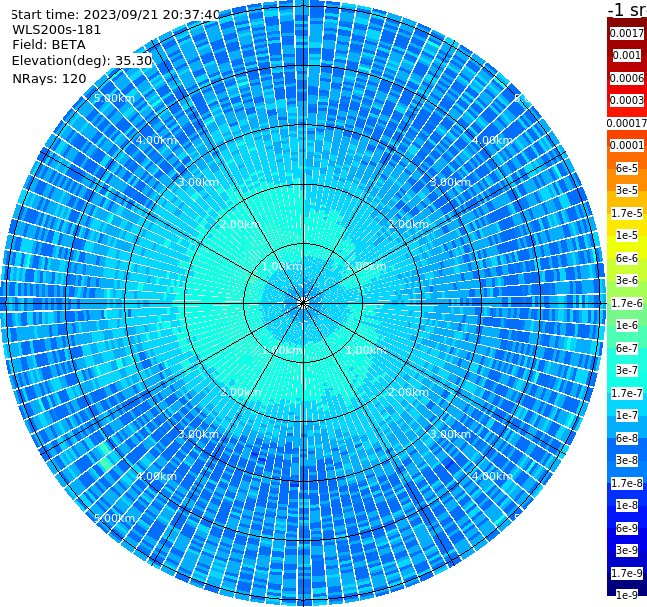This screenshot has width=647, height=607.
Task: Click the 1e-9 colorbar bottom label
Action: (627, 595)
